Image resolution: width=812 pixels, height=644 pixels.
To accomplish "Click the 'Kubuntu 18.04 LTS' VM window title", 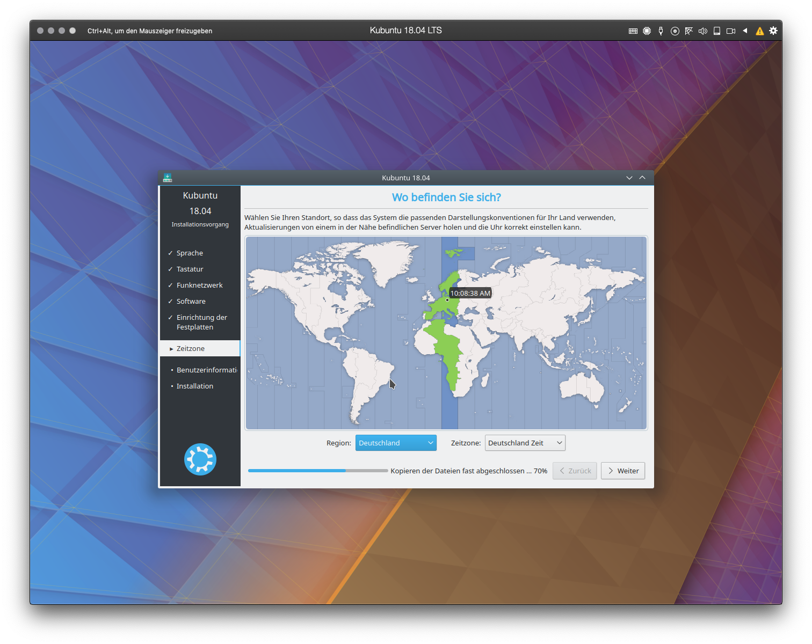I will click(406, 31).
